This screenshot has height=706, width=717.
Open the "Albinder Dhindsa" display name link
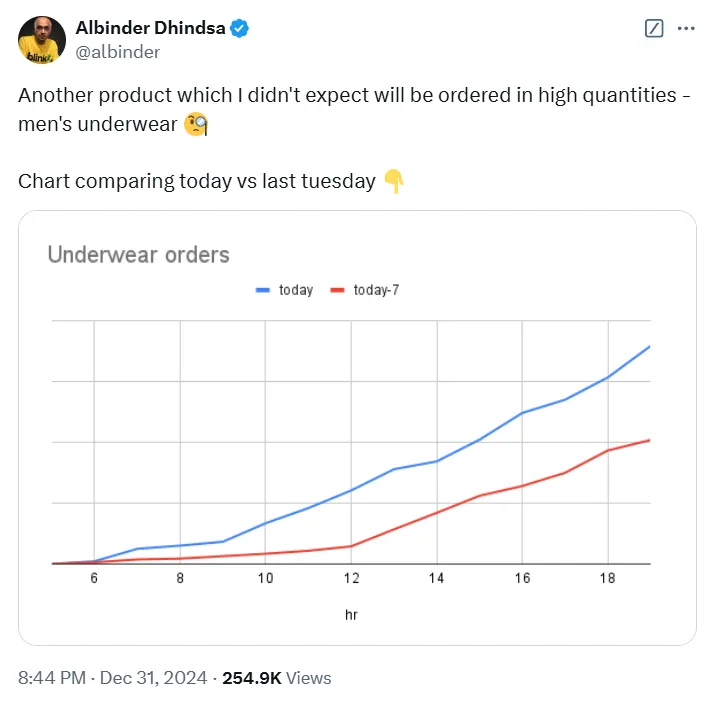coord(151,29)
